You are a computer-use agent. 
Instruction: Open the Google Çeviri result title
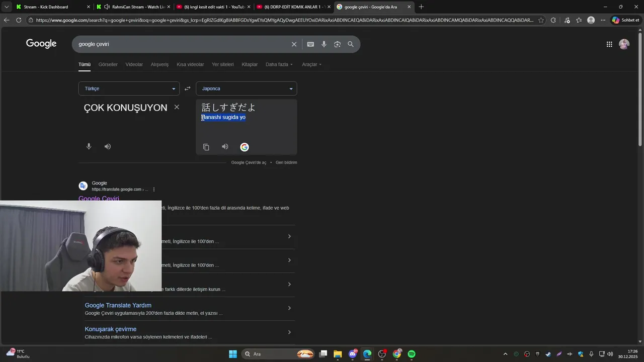point(99,199)
